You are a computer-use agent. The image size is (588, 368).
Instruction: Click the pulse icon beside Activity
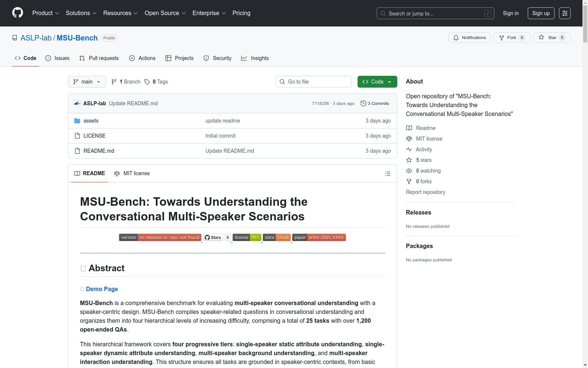click(409, 149)
